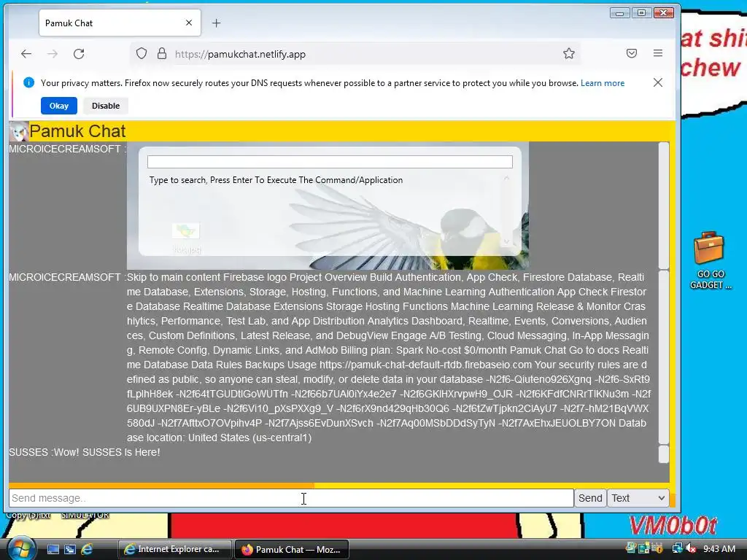Switch to Pamuk Chat Mozilla taskbar button
Image resolution: width=747 pixels, height=560 pixels.
point(292,549)
